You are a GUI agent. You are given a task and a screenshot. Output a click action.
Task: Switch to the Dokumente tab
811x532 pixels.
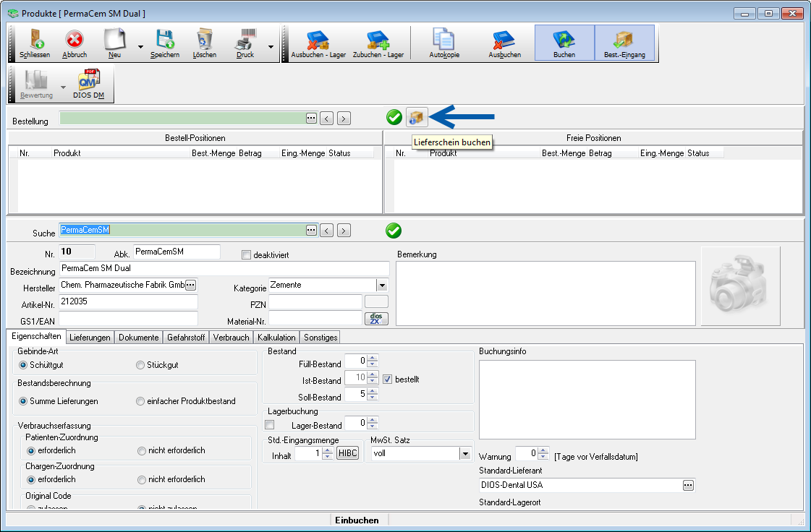pyautogui.click(x=139, y=338)
